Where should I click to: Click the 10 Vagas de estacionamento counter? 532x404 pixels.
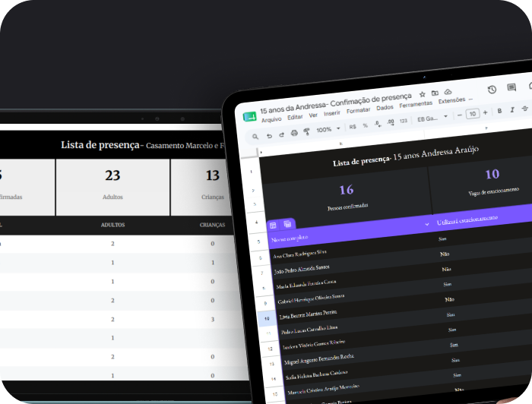coord(493,182)
